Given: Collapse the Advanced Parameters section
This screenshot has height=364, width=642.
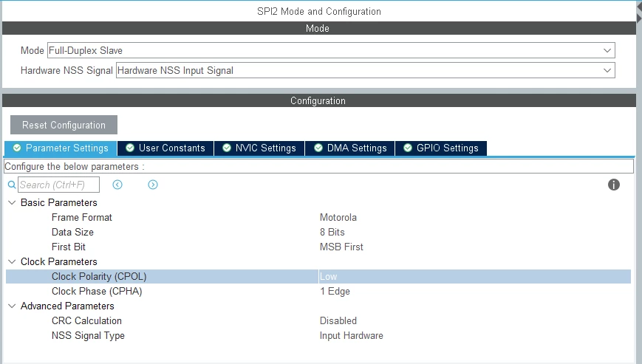Looking at the screenshot, I should [x=13, y=306].
